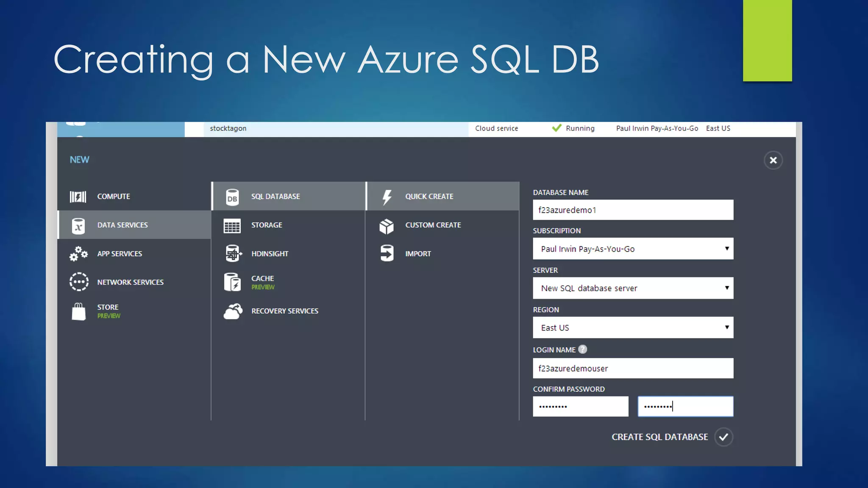Screen dimensions: 868x488
Task: Click the HDInsight icon
Action: point(233,254)
